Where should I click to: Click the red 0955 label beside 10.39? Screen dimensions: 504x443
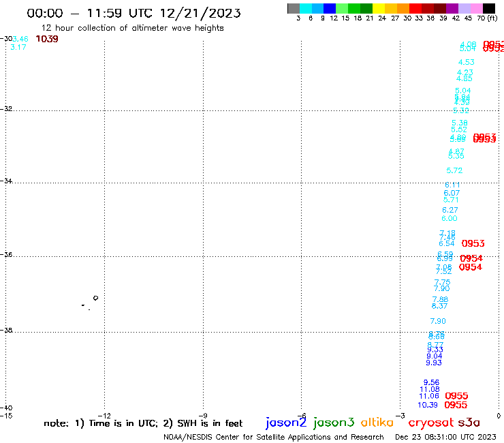(456, 405)
